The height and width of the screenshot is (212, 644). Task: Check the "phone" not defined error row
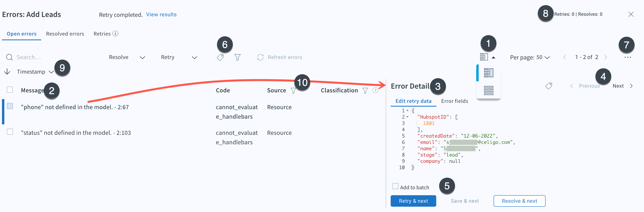[x=10, y=106]
